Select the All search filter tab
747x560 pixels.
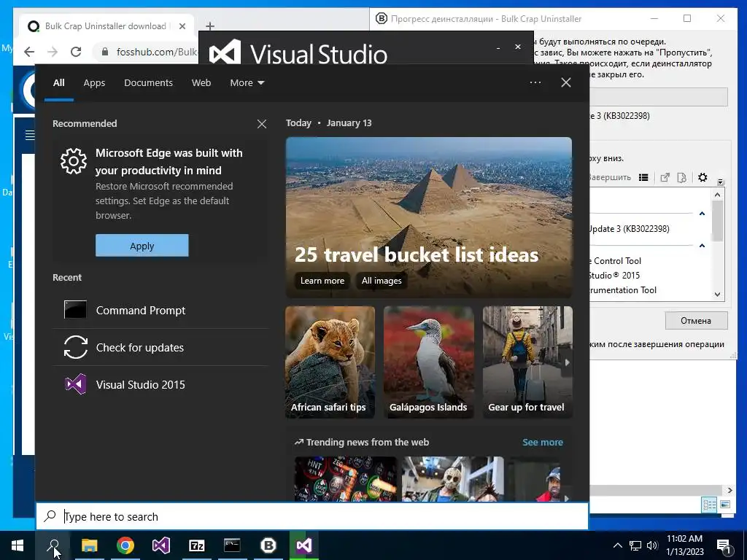coord(59,83)
